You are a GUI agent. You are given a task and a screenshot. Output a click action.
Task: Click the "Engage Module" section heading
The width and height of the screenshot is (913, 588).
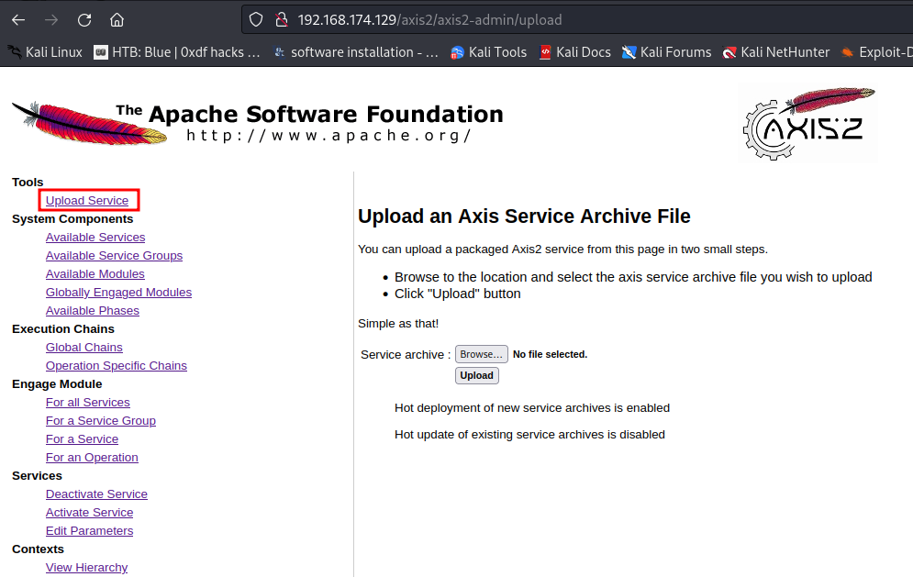(57, 384)
